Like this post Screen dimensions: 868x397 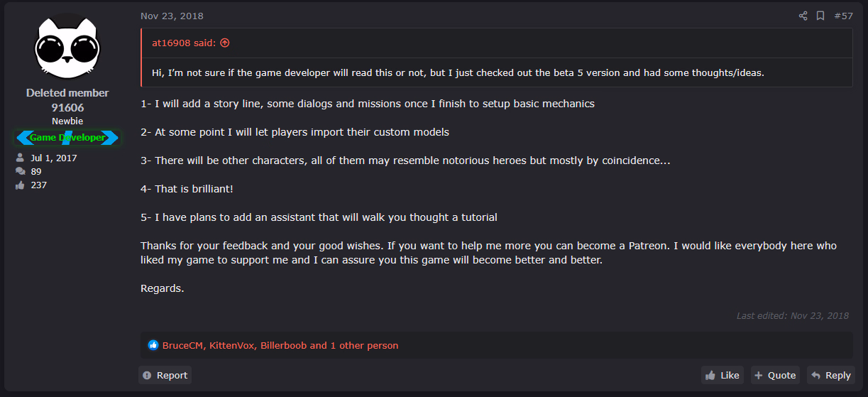722,375
